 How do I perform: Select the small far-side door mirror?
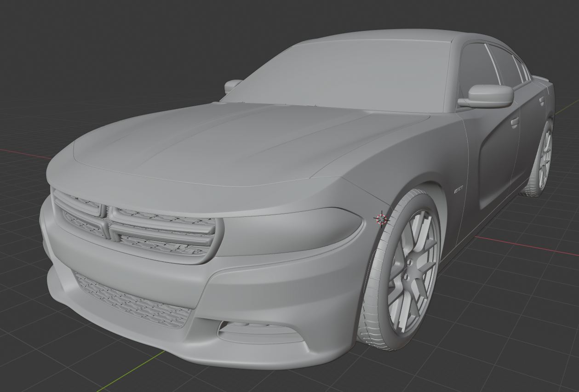(233, 86)
